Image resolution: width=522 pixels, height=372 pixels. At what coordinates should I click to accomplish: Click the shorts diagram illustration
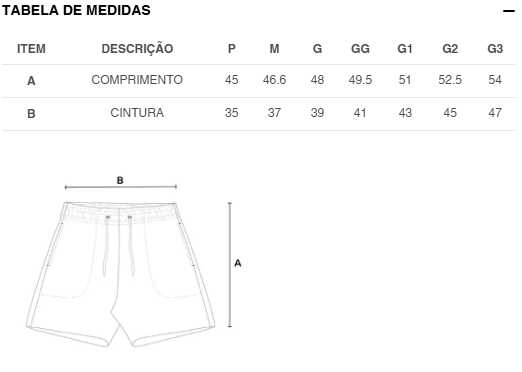click(121, 274)
